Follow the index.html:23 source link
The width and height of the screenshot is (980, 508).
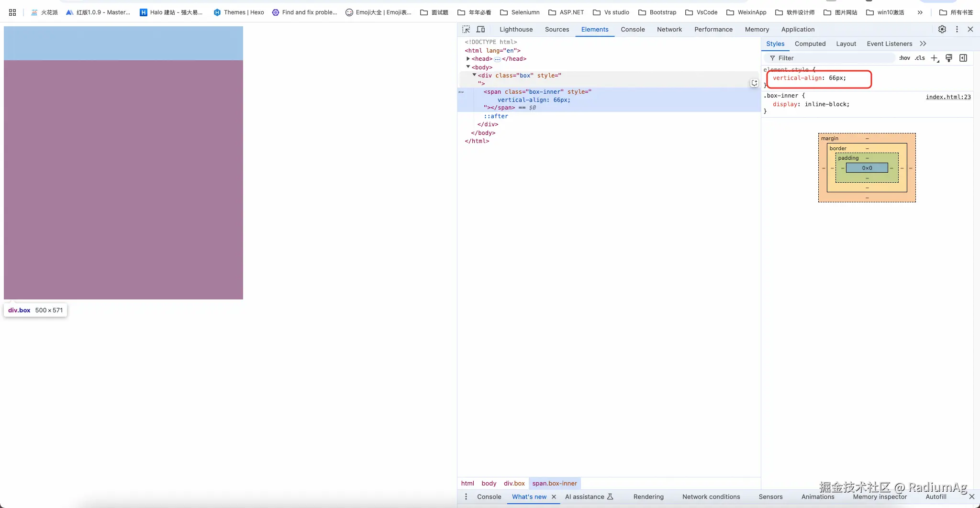(x=948, y=97)
